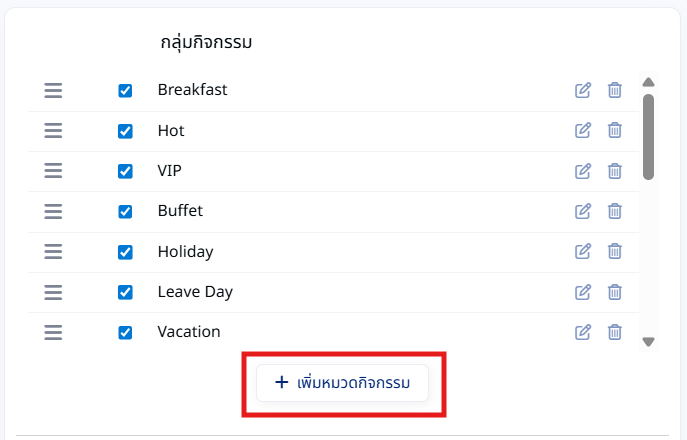Delete the VIP activity group
687x440 pixels.
tap(615, 171)
